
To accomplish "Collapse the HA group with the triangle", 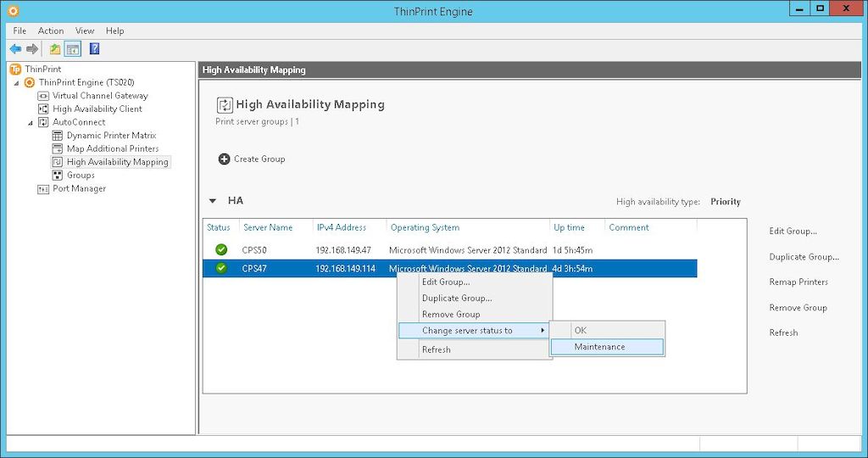I will pos(213,201).
